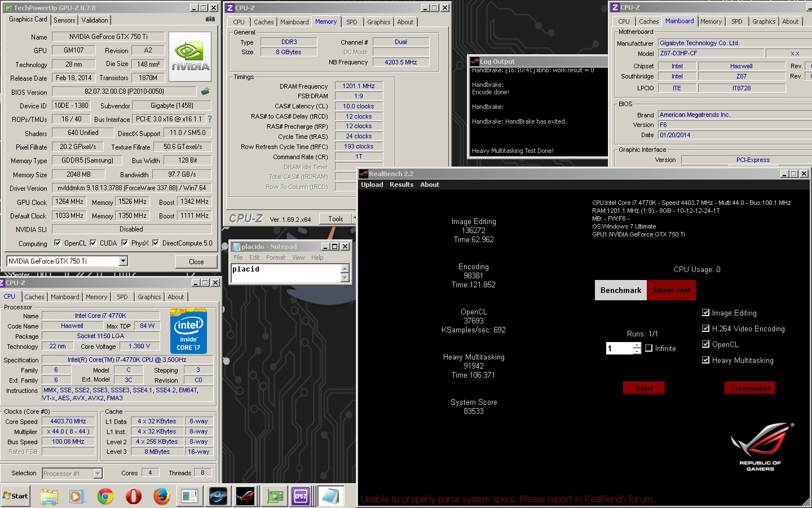812x508 pixels.
Task: Toggle the DirectCompute 5.0 checkbox
Action: [x=156, y=243]
